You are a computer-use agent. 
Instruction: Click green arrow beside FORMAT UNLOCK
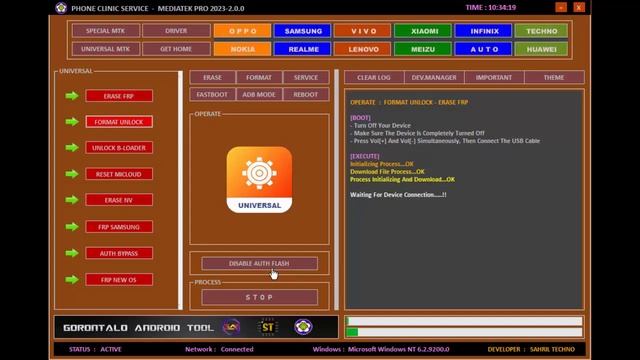72,122
